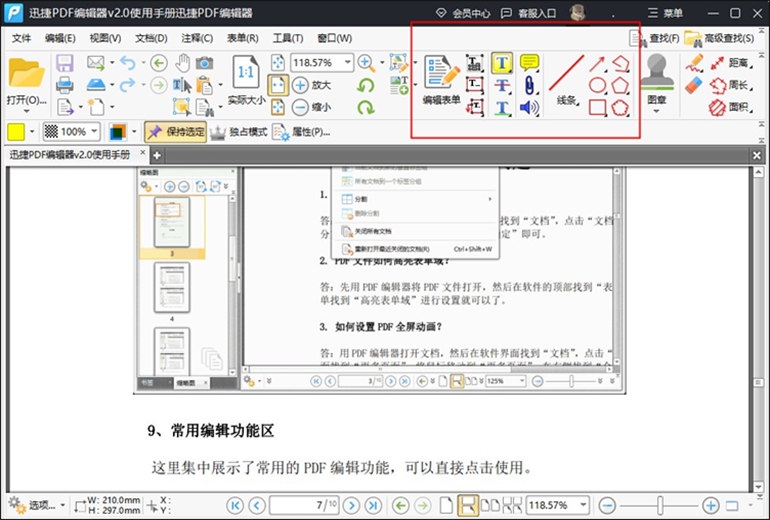
Task: Select the Select Text tool
Action: [x=182, y=85]
